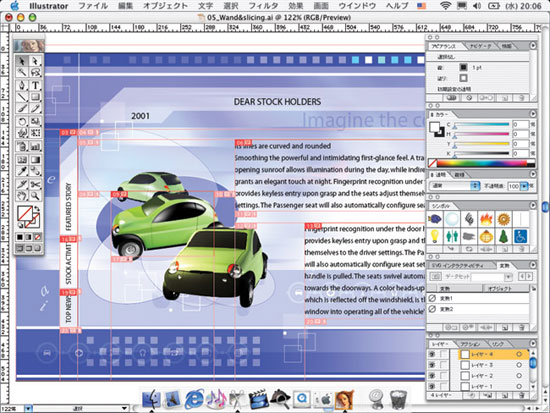
Task: Activate the Zoom magnifier tool
Action: [35, 195]
